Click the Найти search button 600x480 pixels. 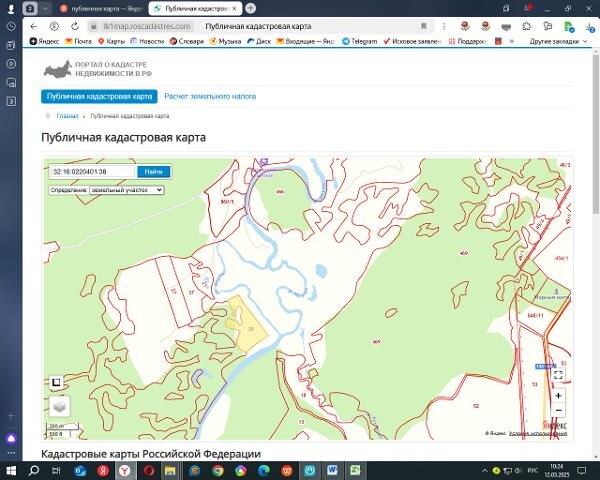tap(153, 171)
